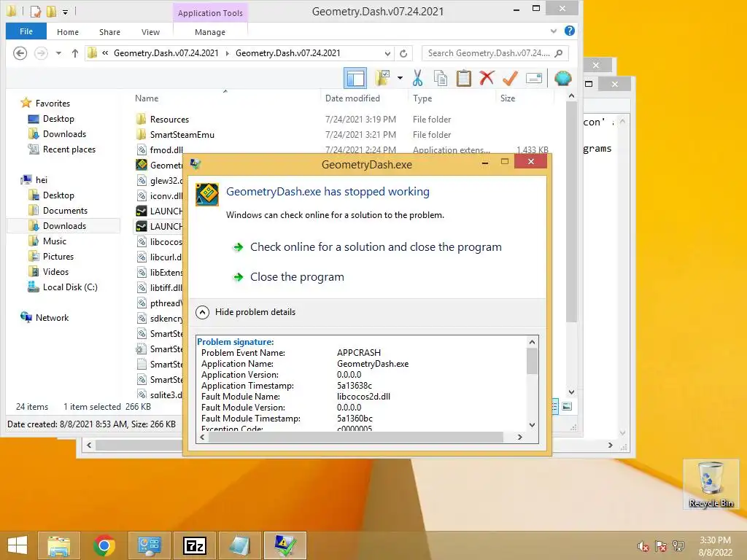Click the Search Geometry.Dash field

pos(495,53)
